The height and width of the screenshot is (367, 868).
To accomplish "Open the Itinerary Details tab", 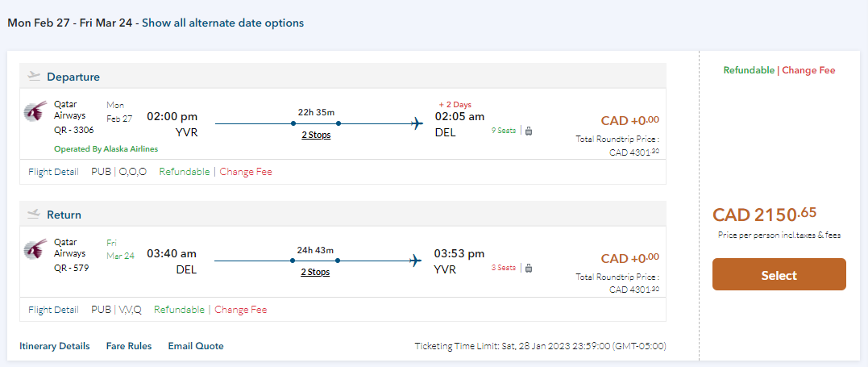I will tap(55, 346).
